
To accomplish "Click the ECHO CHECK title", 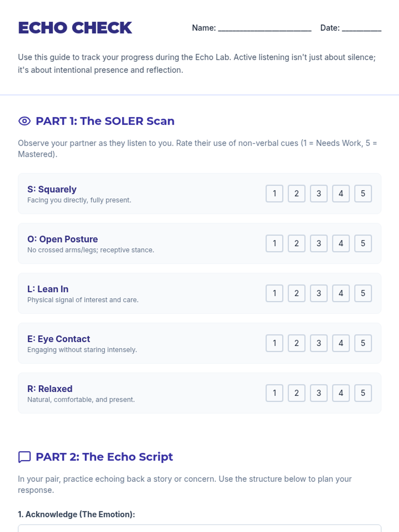I will point(75,28).
